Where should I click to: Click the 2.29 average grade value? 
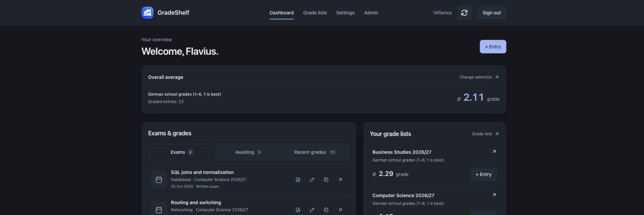tap(386, 174)
